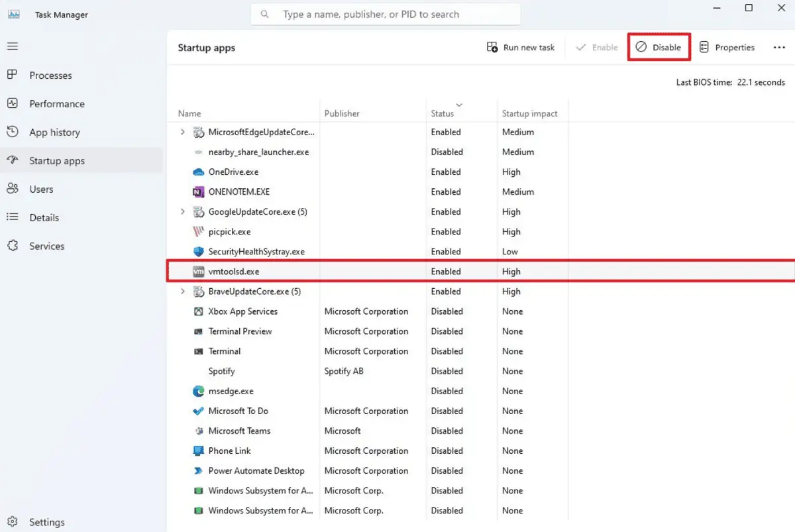The height and width of the screenshot is (532, 795).
Task: Switch to the Performance tab
Action: pos(56,104)
